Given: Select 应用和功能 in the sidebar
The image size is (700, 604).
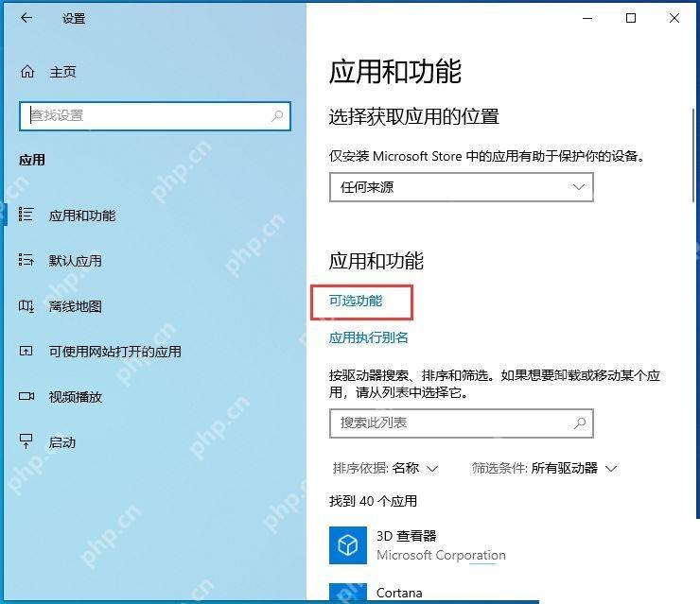Looking at the screenshot, I should pyautogui.click(x=82, y=216).
